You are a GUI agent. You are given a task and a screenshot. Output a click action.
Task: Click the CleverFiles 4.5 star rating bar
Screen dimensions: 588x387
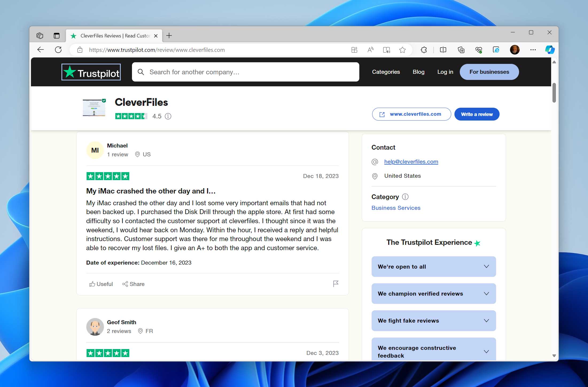tap(131, 116)
